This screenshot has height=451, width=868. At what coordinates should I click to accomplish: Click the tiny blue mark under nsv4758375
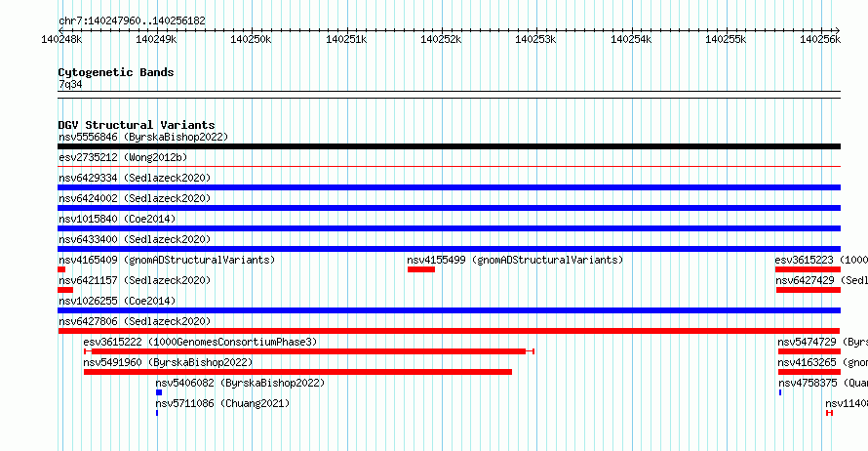(780, 392)
